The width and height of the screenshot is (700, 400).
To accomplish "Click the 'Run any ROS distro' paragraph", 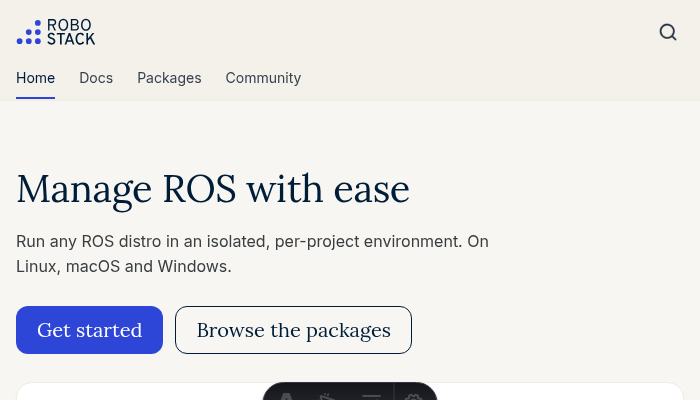I will [x=252, y=254].
